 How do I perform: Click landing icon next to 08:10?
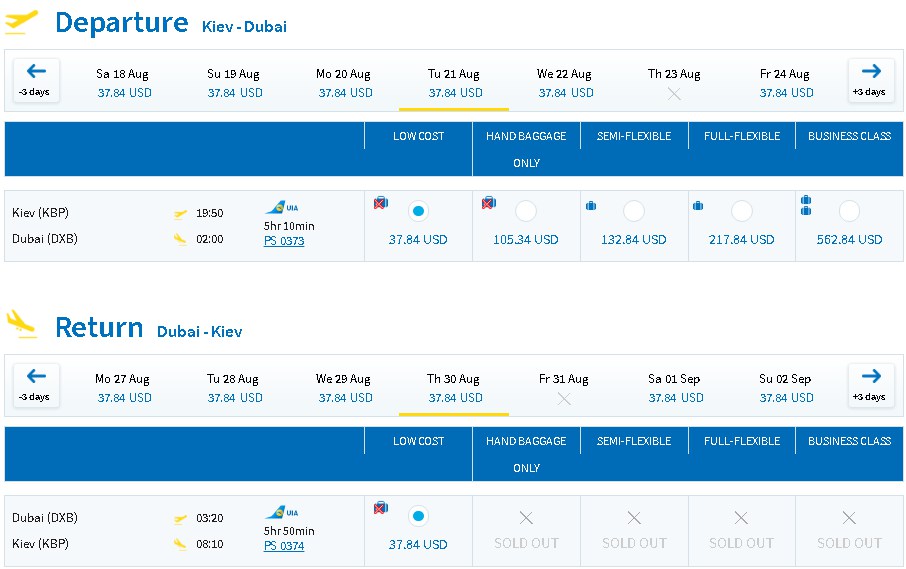point(181,544)
